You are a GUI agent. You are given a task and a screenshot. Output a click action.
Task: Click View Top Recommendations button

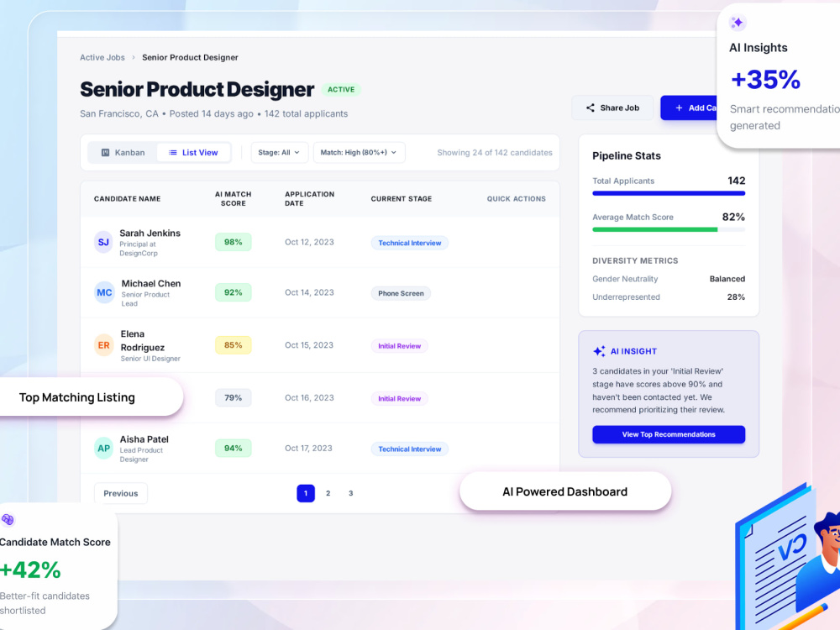669,434
